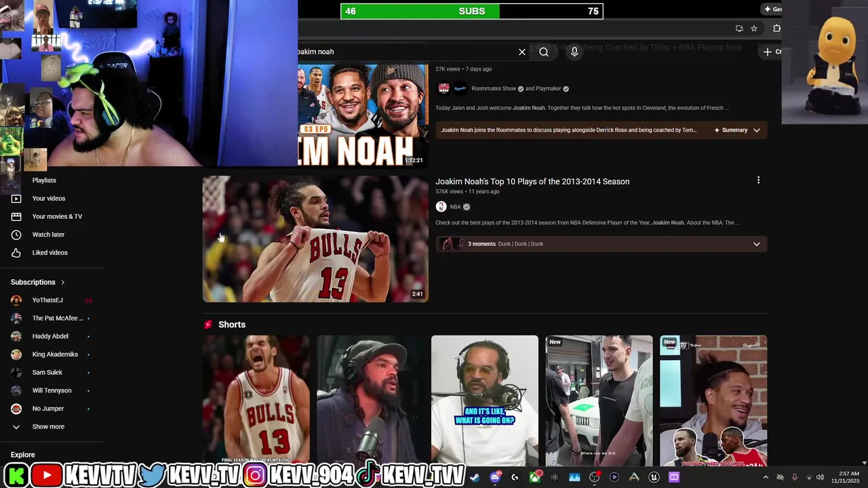This screenshot has height=488, width=868.
Task: Click the SUBS goal progress bar
Action: click(x=471, y=11)
